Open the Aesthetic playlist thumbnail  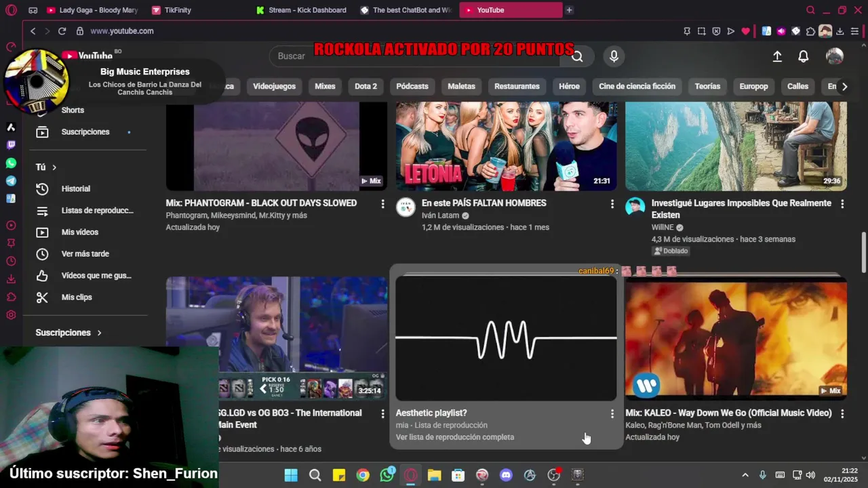(x=506, y=338)
